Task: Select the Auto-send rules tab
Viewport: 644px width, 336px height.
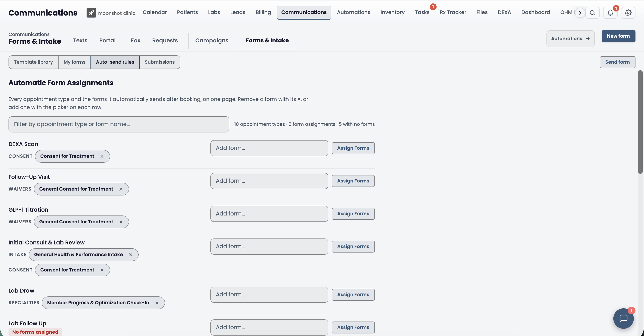Action: coord(115,62)
